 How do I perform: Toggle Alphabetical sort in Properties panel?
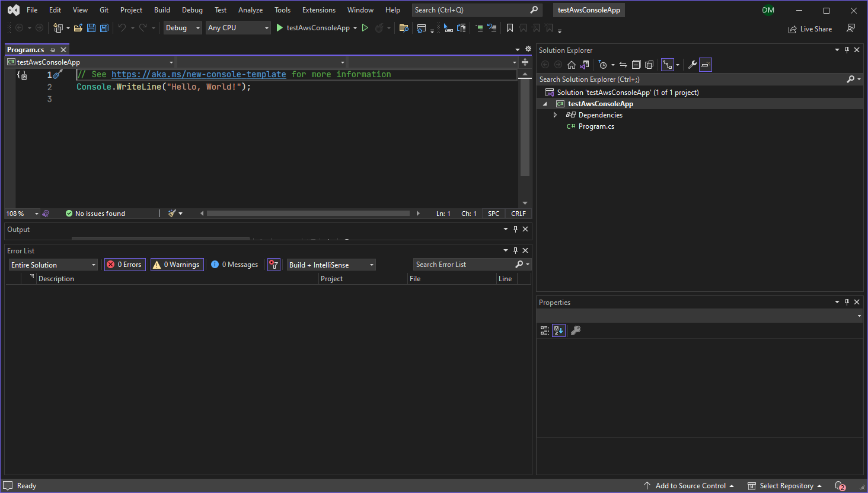click(559, 330)
